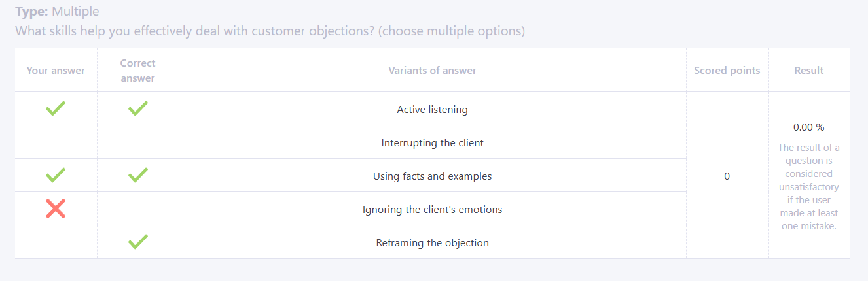Click the "Variants of answer" column header
This screenshot has height=281, width=868.
click(x=432, y=71)
